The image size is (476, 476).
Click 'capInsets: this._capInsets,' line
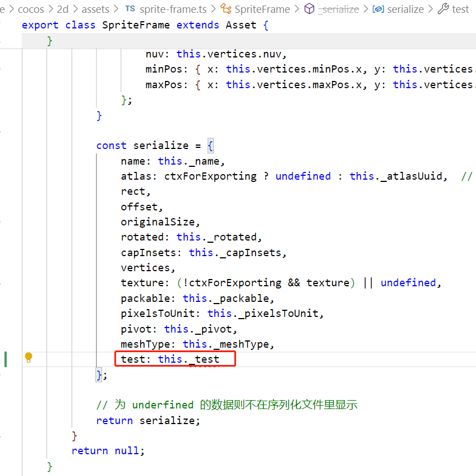[x=203, y=253]
